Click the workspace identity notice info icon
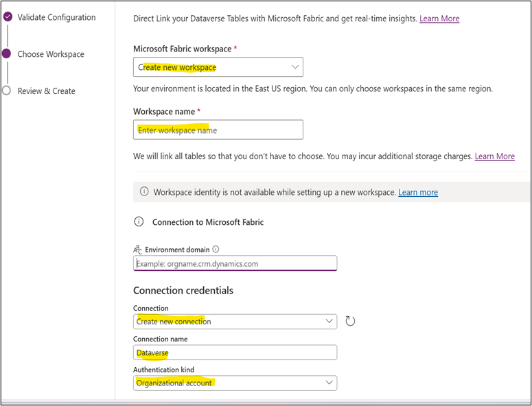 click(144, 192)
